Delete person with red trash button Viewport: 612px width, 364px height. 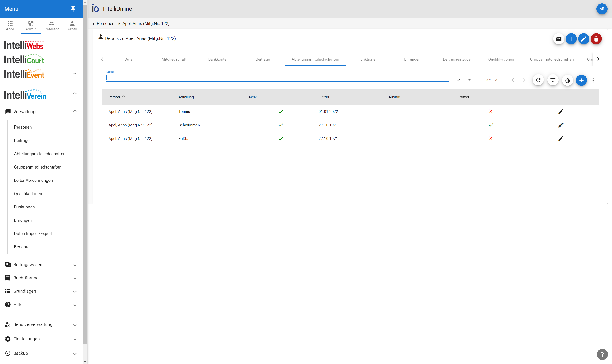[596, 39]
